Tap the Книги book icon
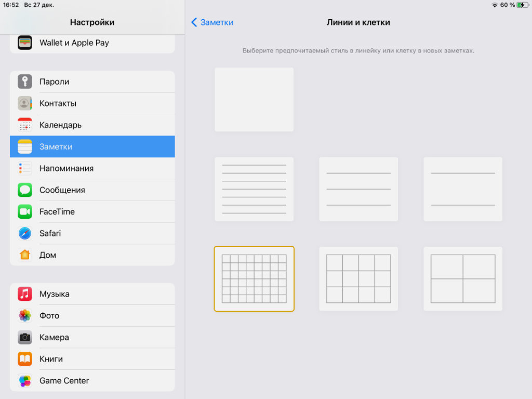The height and width of the screenshot is (399, 532). (x=25, y=359)
